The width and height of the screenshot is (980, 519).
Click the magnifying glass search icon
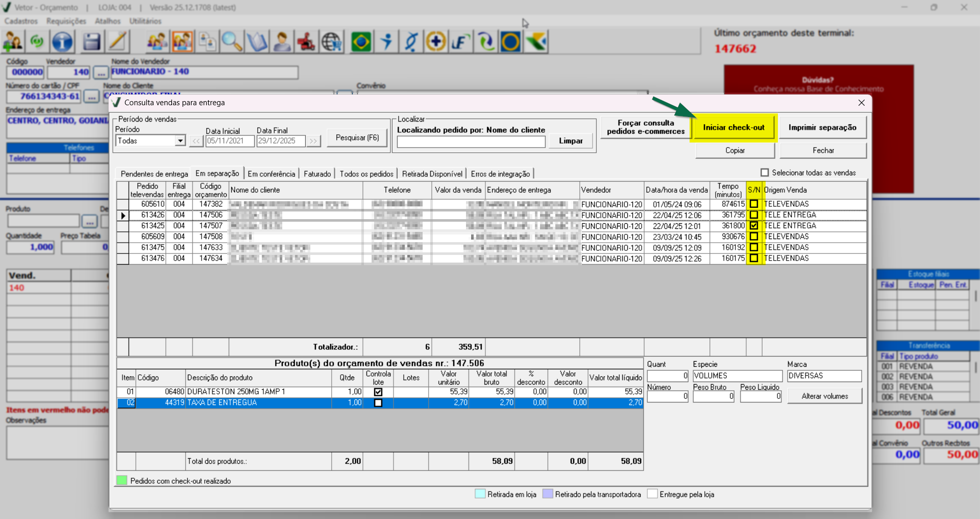click(x=232, y=42)
